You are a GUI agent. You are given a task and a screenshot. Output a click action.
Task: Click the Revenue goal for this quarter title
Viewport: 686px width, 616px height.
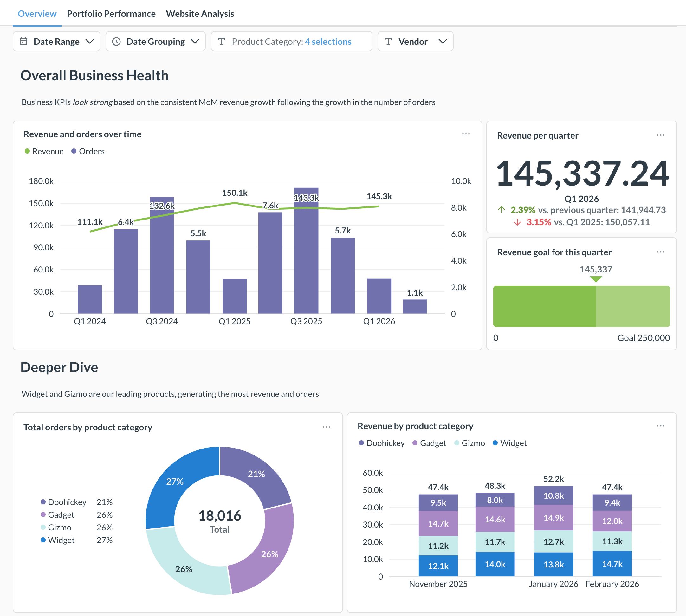pyautogui.click(x=554, y=252)
